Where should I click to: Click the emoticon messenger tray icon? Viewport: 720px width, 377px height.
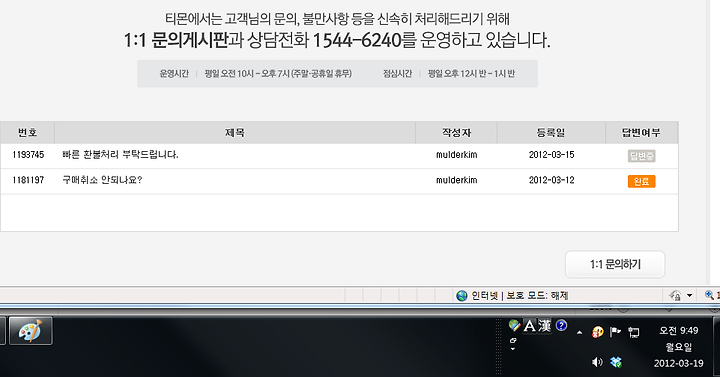tap(597, 332)
